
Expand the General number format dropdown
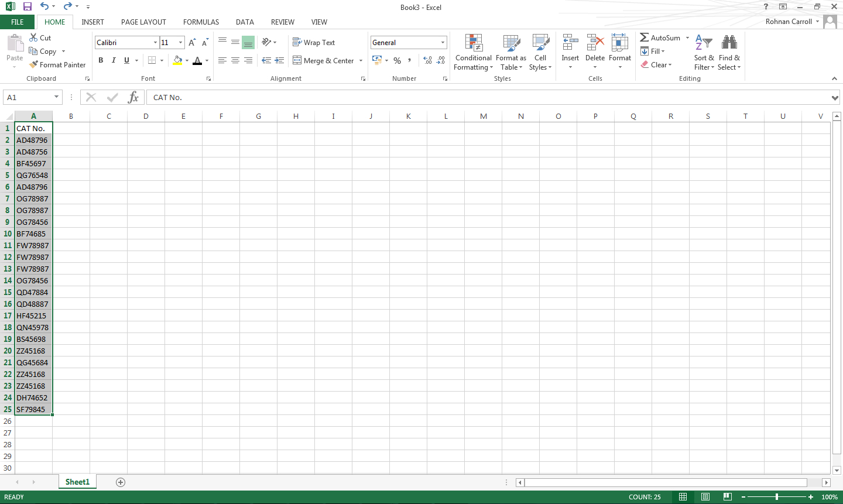[443, 43]
